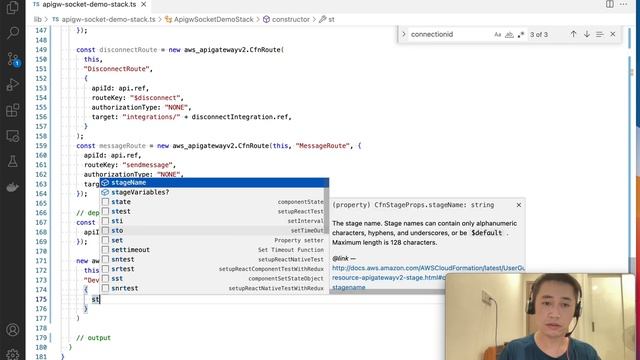This screenshot has height=360, width=640.
Task: Select the apigw-socket-demo-stack.ts editor tab
Action: [89, 4]
